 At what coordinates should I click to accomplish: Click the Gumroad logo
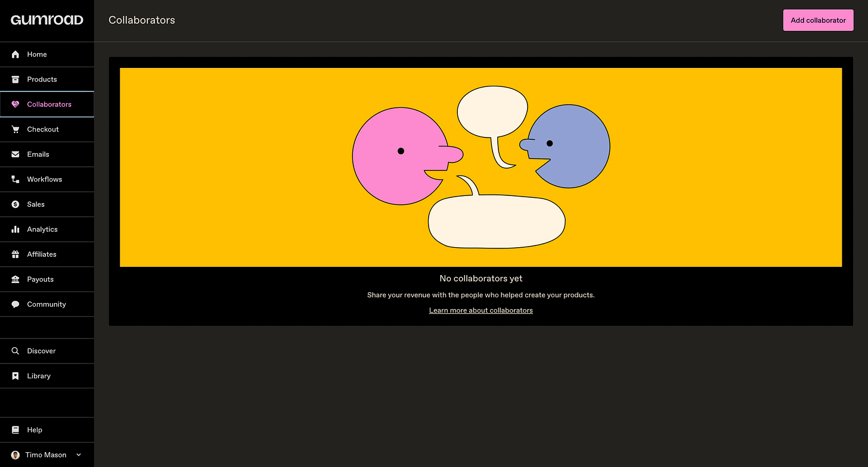(47, 20)
